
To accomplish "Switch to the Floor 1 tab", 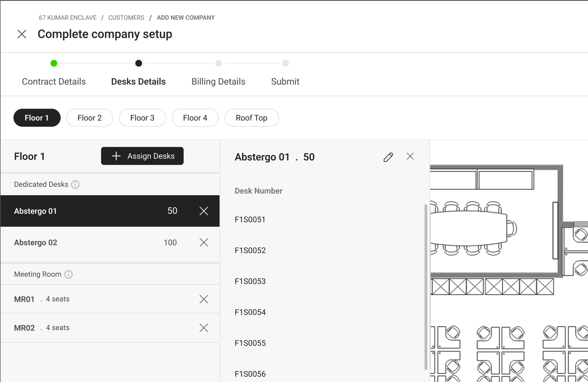I will (37, 118).
